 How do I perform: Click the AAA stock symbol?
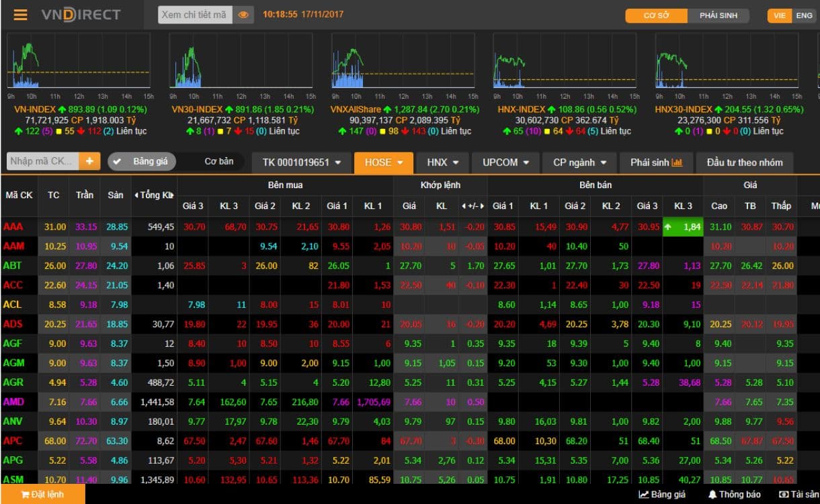click(x=13, y=227)
